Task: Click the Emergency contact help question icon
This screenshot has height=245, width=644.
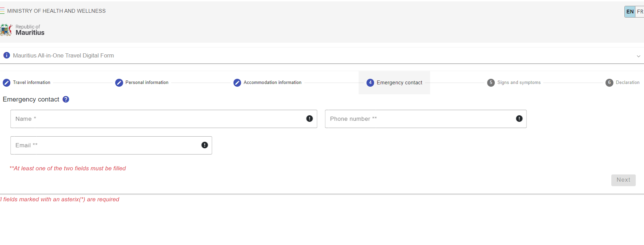Action: coord(66,99)
